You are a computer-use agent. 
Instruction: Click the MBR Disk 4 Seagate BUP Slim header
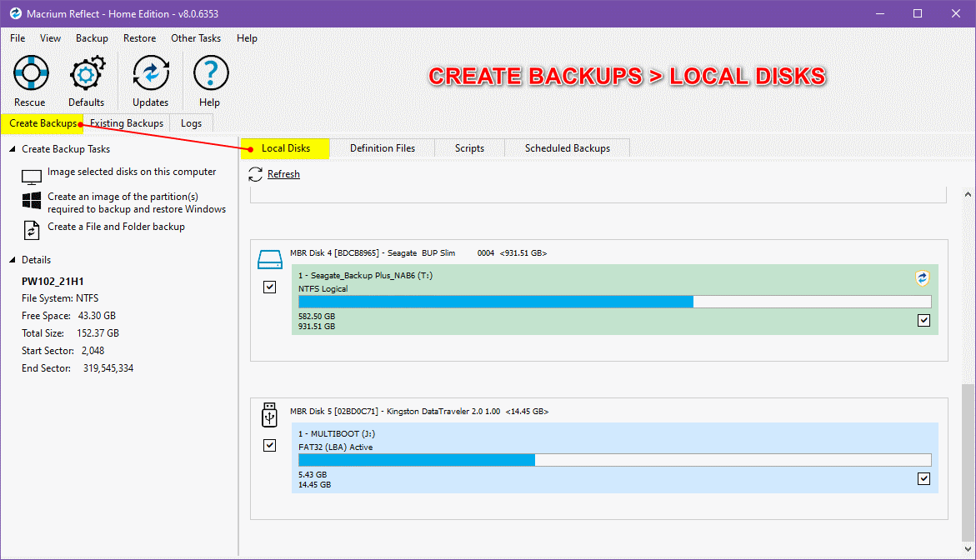coord(418,253)
